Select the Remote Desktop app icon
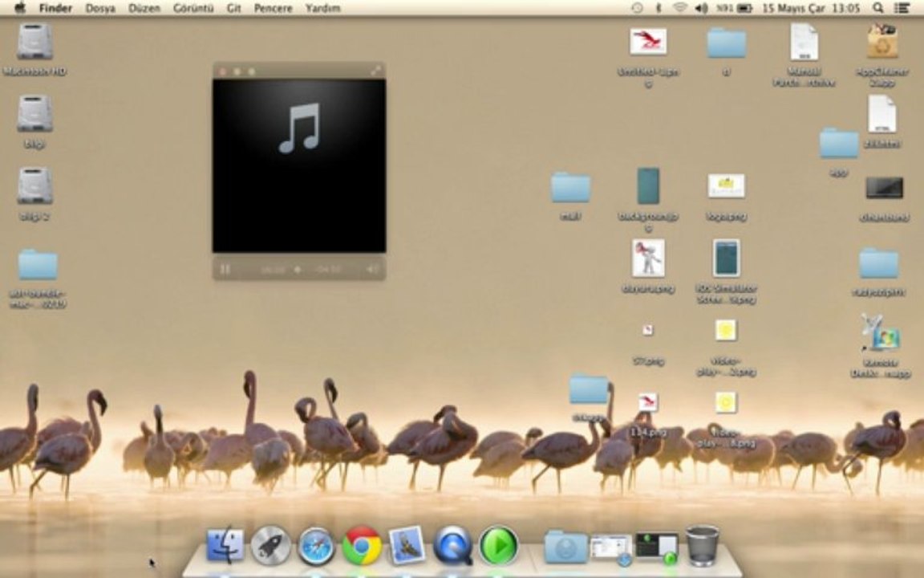Screen dimensions: 924x578 [x=879, y=333]
